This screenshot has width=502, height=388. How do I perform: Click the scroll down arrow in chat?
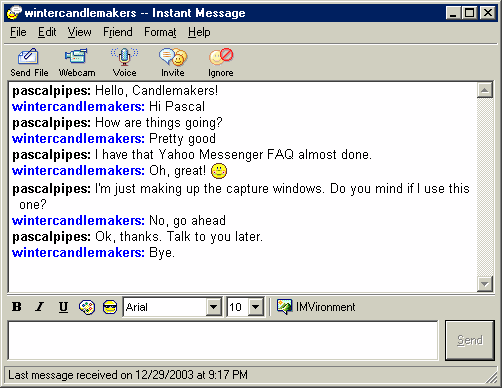point(485,284)
